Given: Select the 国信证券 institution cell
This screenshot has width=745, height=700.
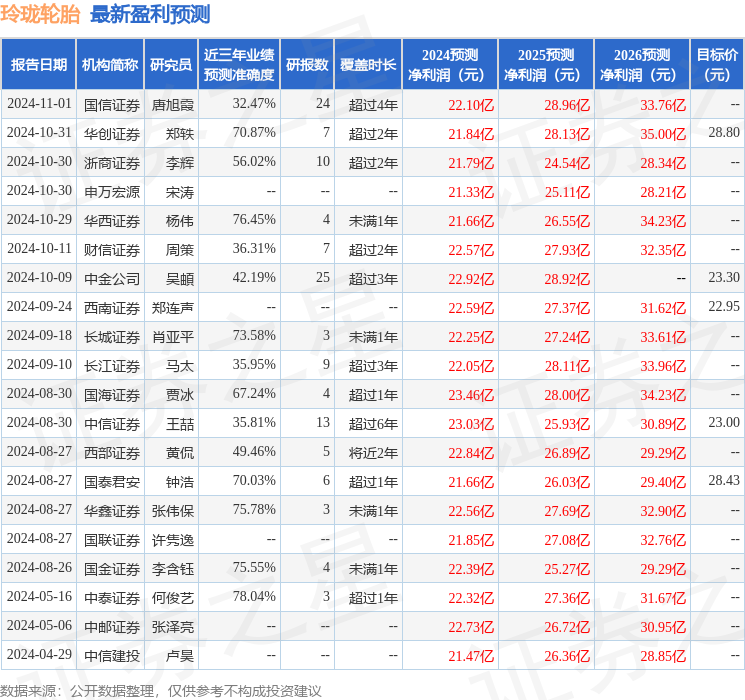Looking at the screenshot, I should pos(112,105).
